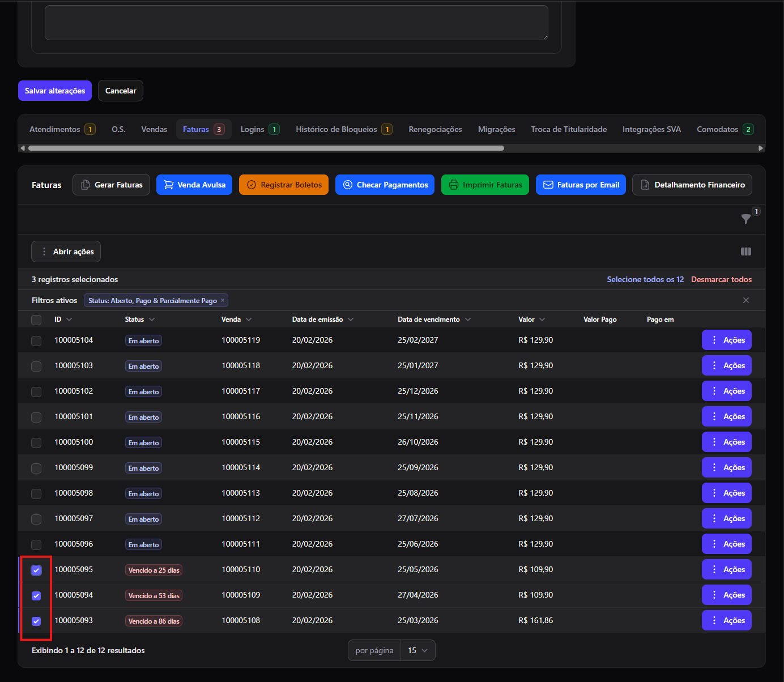
Task: Open Ações menu for invoice 100005093
Action: 727,620
